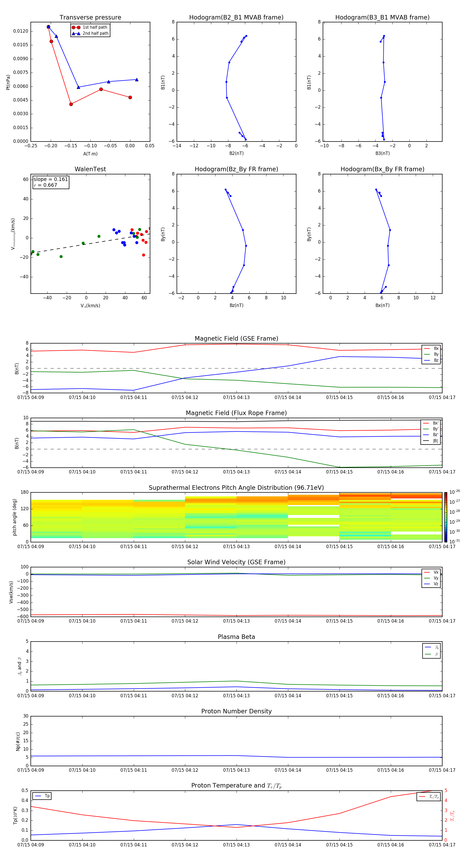Click the 'Hodogram(B2_B1 MVAB frame)' title
Screen dimensions: 473x868
[x=236, y=18]
